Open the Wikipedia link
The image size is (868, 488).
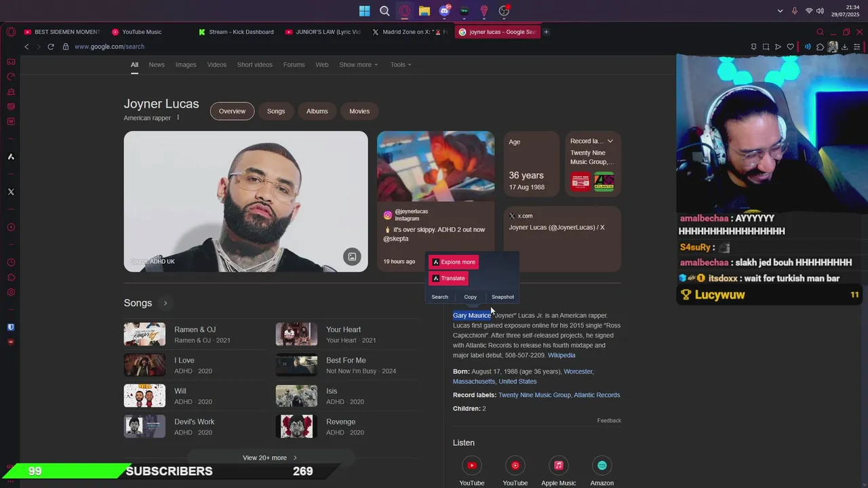(561, 355)
